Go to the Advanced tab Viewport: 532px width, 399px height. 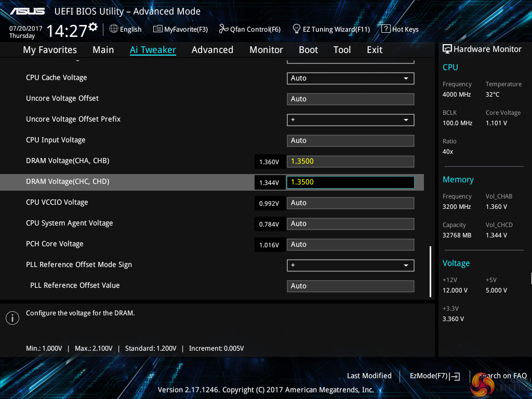pyautogui.click(x=212, y=50)
